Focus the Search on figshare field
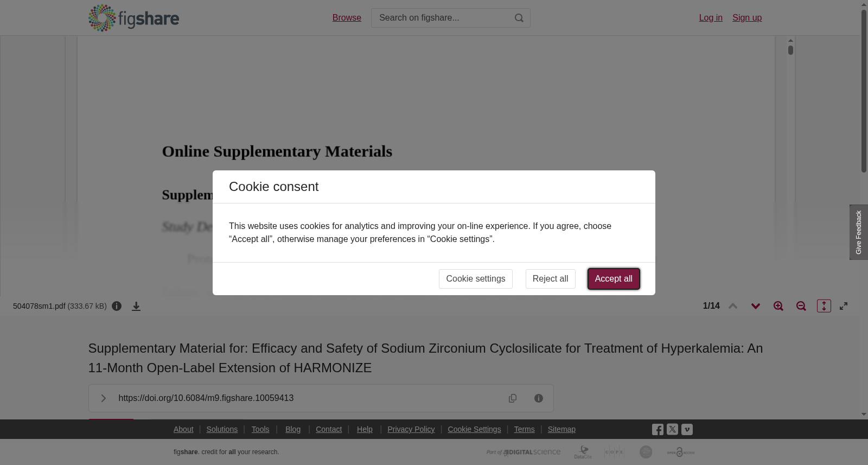The image size is (868, 465). point(442,18)
